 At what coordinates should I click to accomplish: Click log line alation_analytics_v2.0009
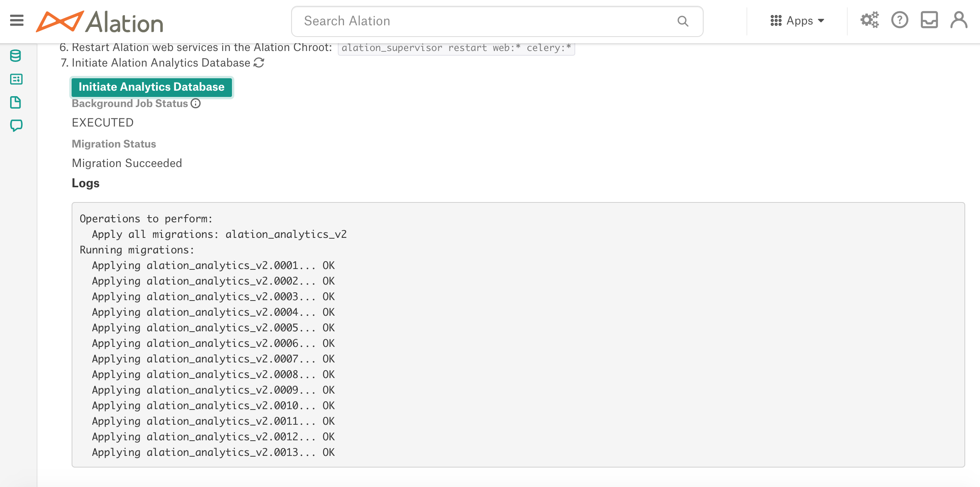(213, 390)
